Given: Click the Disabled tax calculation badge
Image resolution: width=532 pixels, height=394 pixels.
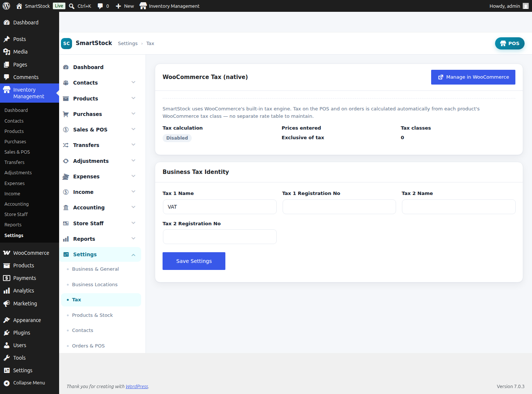Looking at the screenshot, I should (177, 138).
